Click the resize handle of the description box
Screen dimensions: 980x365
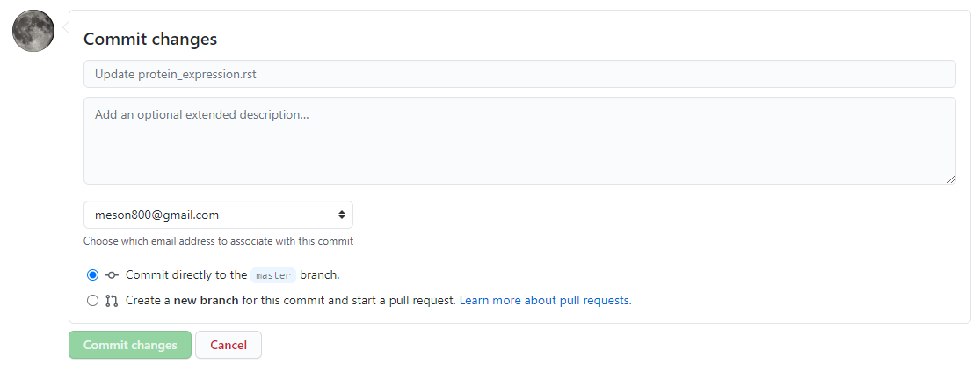coord(950,179)
